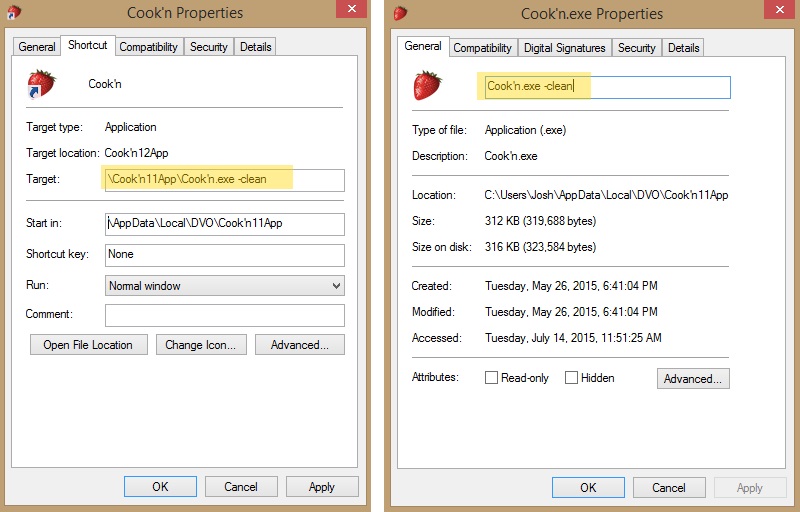Click the Size value 312 KB (319,688 bytes)
Image resolution: width=800 pixels, height=512 pixels.
(540, 221)
